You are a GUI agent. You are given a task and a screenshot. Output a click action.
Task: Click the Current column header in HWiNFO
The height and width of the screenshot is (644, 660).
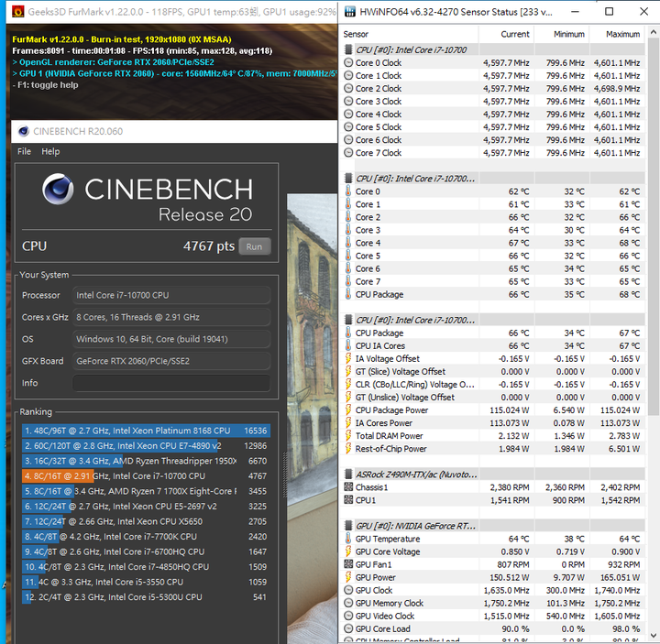[x=506, y=34]
